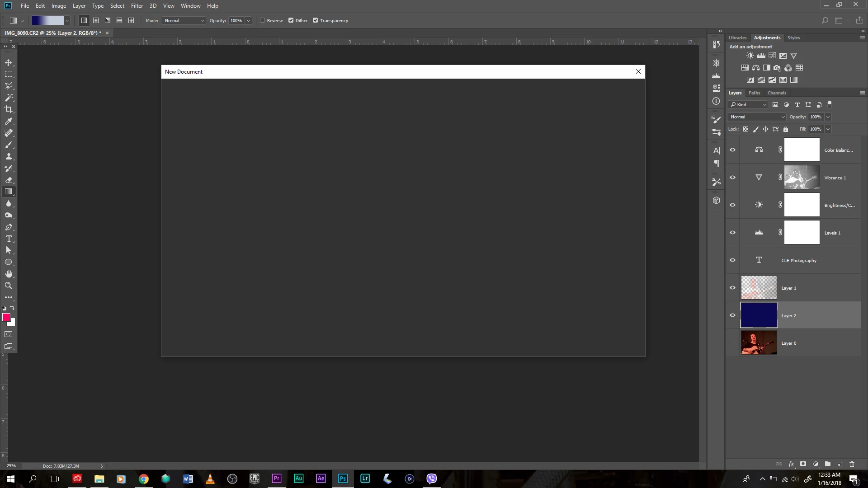Select the Clone Stamp tool
This screenshot has height=488, width=868.
[x=9, y=157]
